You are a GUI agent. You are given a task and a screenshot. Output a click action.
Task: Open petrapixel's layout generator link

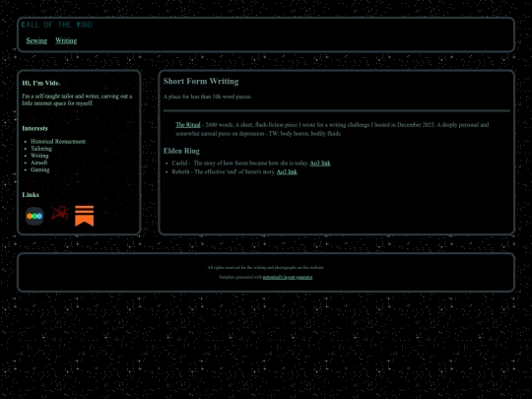288,277
